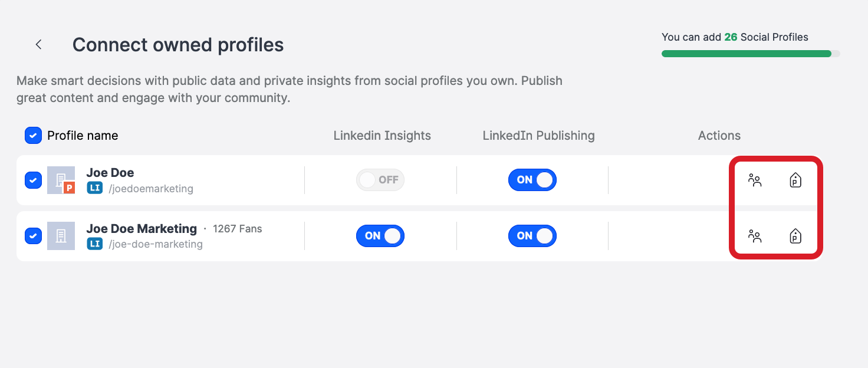Image resolution: width=868 pixels, height=368 pixels.
Task: Toggle the select-all Profile name checkbox
Action: pos(33,136)
